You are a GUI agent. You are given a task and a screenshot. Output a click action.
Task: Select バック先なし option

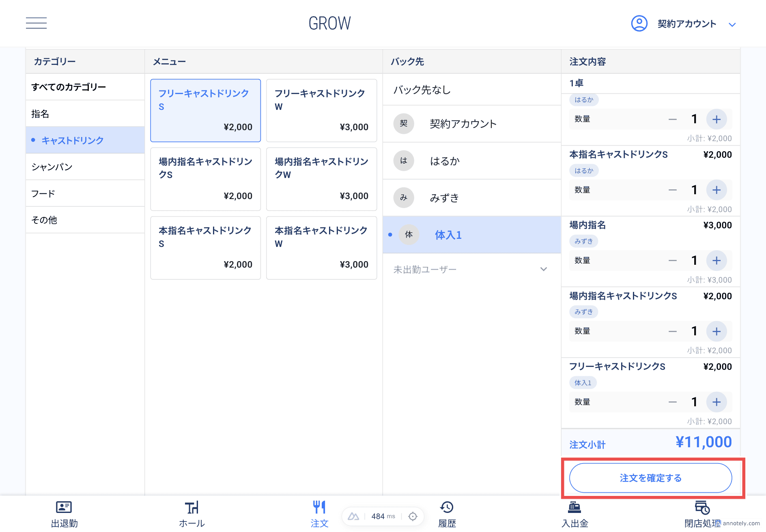(x=471, y=90)
